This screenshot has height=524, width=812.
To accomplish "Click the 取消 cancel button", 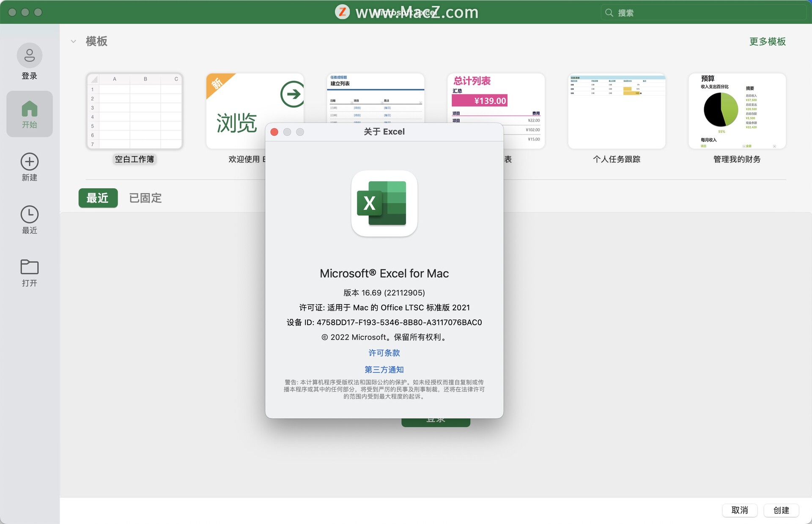I will click(x=740, y=510).
